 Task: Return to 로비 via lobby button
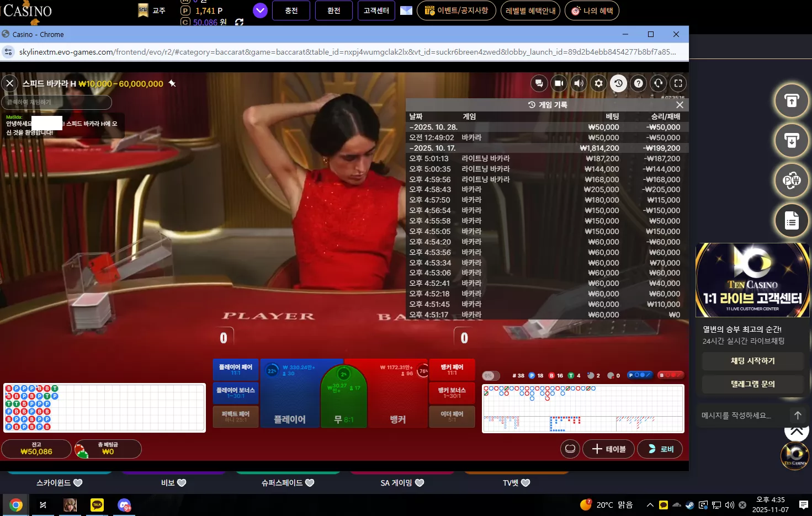pos(660,449)
